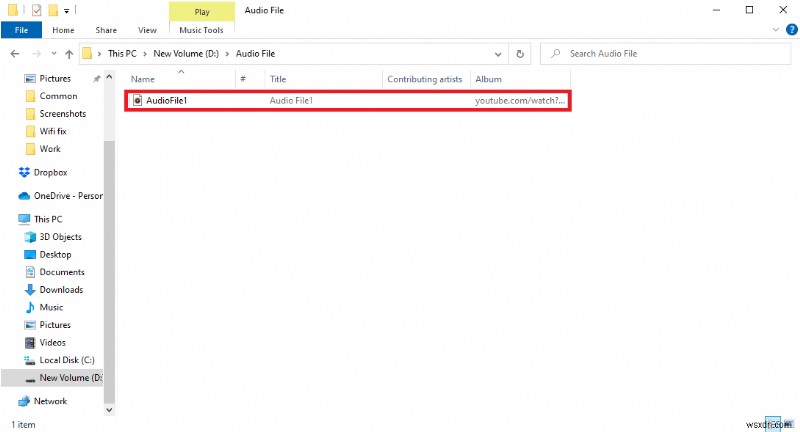Open Documents in navigation pane
This screenshot has width=800, height=432.
pyautogui.click(x=62, y=272)
